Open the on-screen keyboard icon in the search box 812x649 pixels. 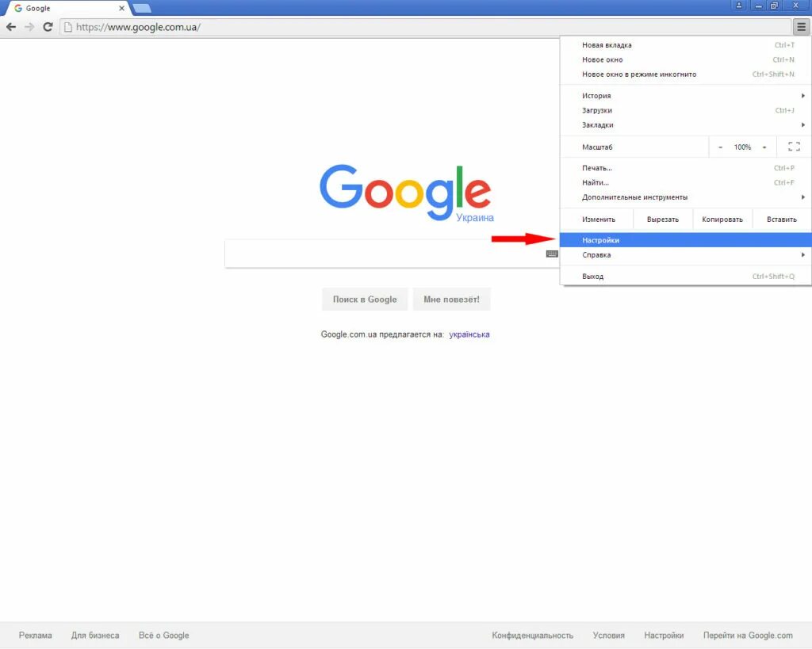552,254
